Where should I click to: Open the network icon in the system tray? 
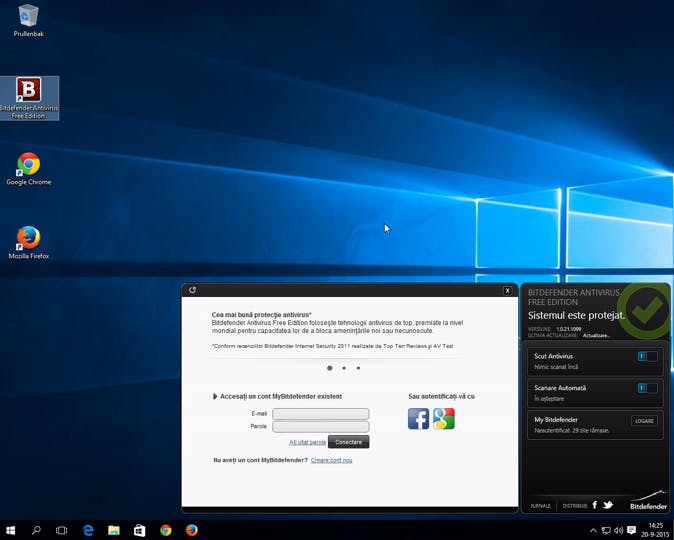pyautogui.click(x=606, y=531)
